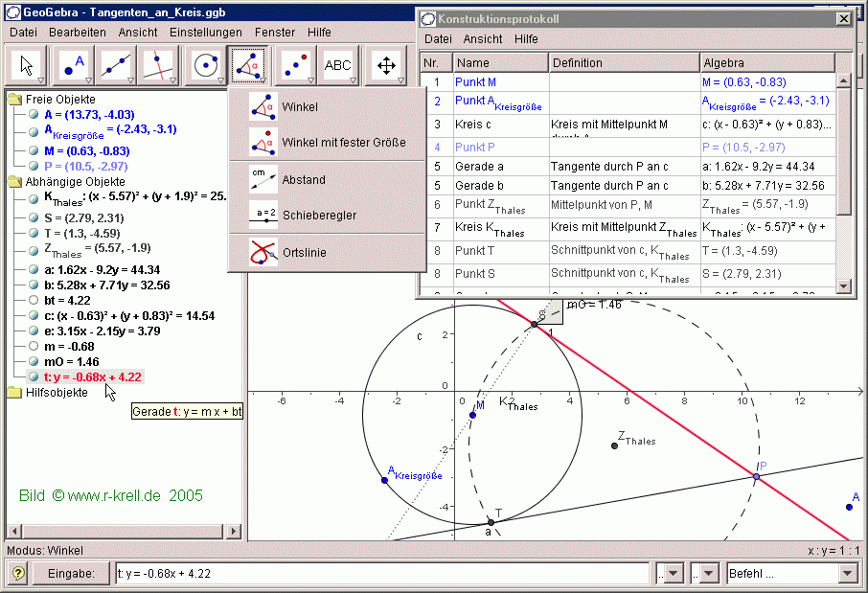The image size is (868, 593).
Task: Choose Abstand from the tool menu
Action: click(304, 179)
